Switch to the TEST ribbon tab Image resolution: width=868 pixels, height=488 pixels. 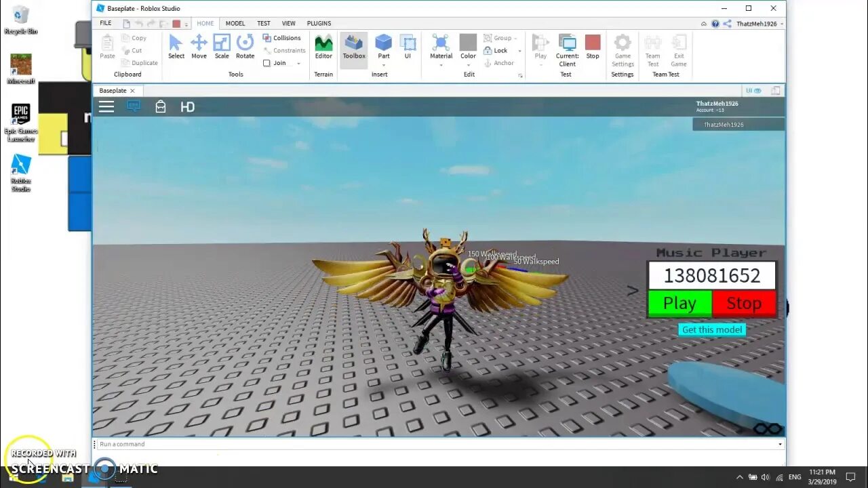tap(264, 23)
